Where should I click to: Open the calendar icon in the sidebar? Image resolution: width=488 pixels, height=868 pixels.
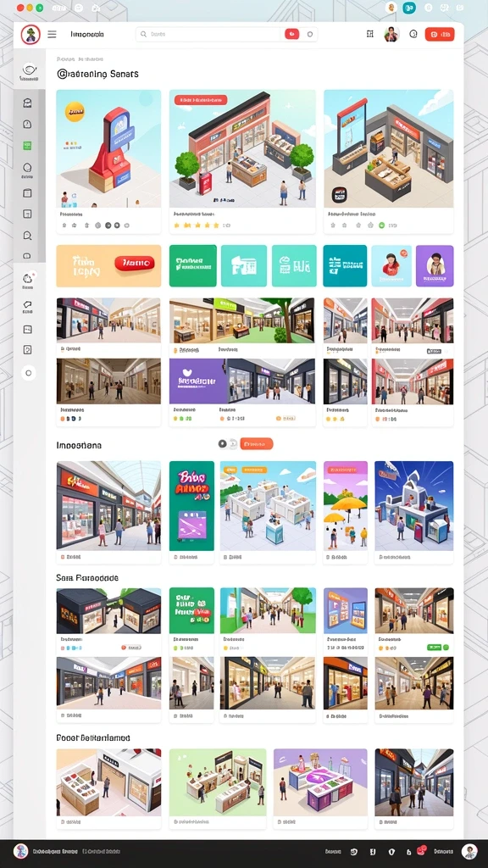[x=27, y=193]
